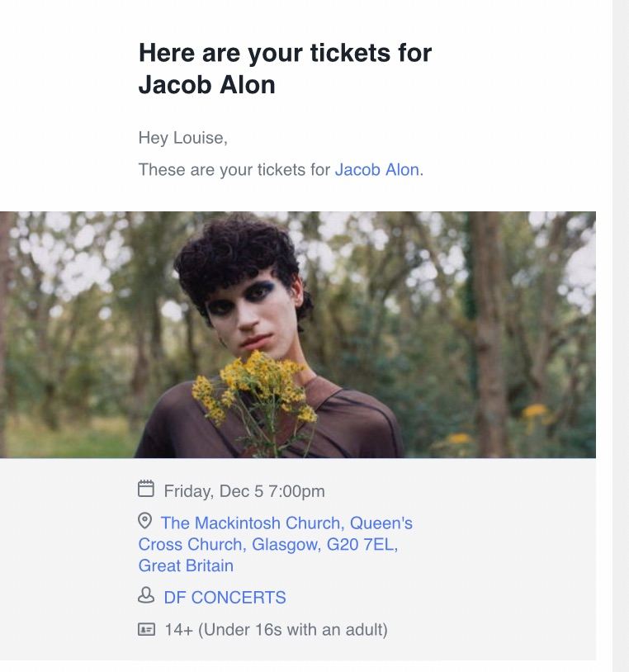Open the DF CONCERTS organizer link
This screenshot has height=672, width=629.
225,597
